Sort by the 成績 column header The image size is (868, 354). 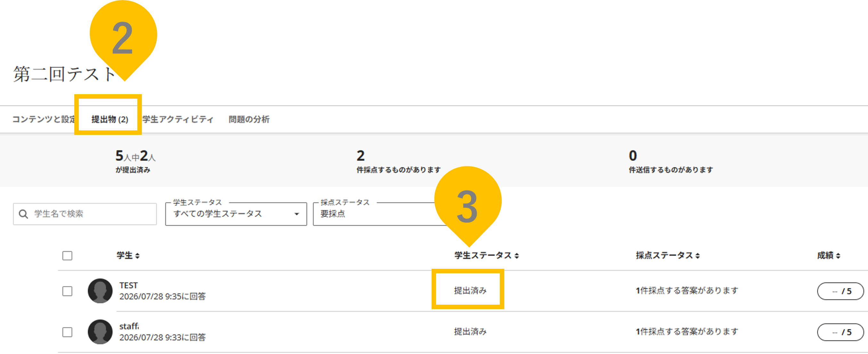tap(829, 256)
